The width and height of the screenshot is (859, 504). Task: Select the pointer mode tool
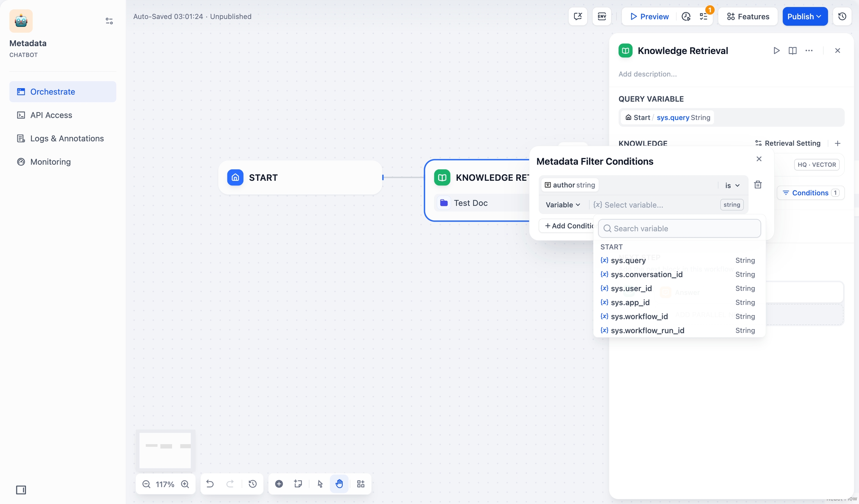pyautogui.click(x=320, y=484)
